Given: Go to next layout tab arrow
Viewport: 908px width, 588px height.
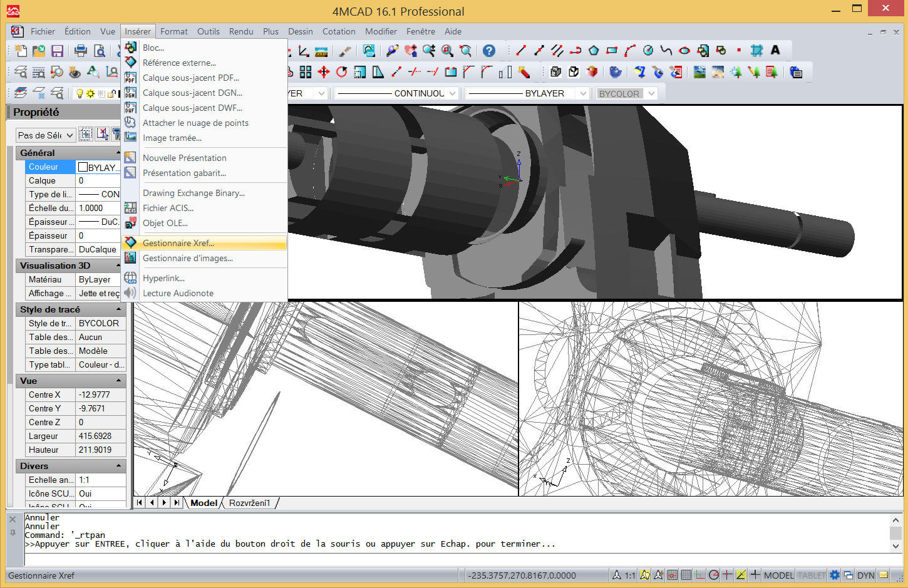Looking at the screenshot, I should [165, 502].
